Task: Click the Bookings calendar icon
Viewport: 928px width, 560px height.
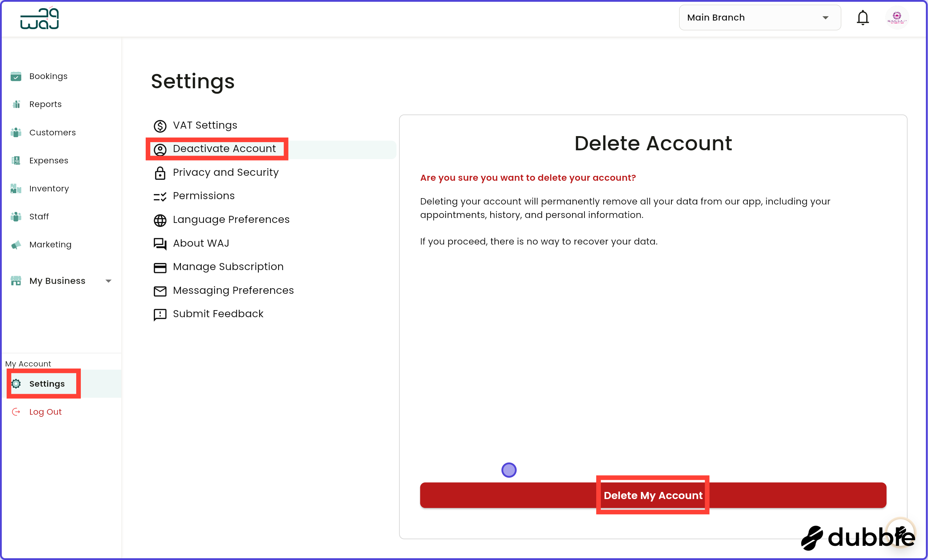Action: 16,76
